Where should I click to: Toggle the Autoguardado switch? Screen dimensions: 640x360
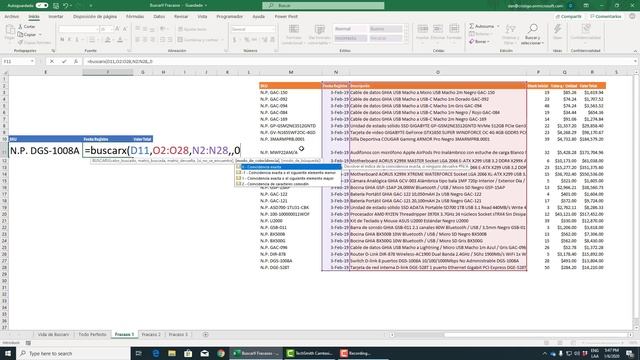click(x=42, y=5)
